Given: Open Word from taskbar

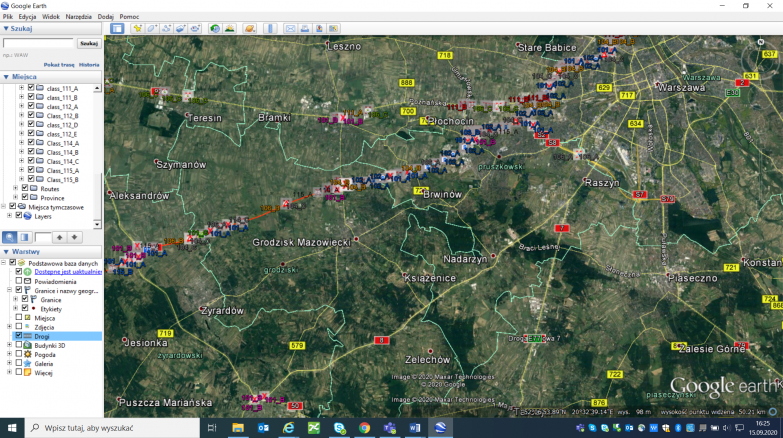Looking at the screenshot, I should click(414, 428).
